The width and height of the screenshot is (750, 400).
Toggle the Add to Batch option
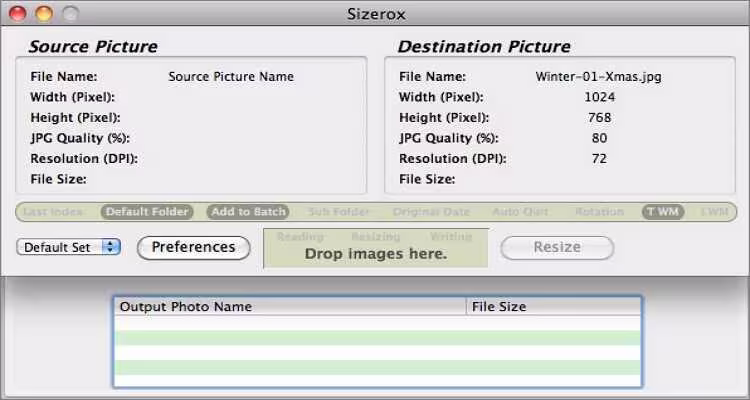(248, 212)
